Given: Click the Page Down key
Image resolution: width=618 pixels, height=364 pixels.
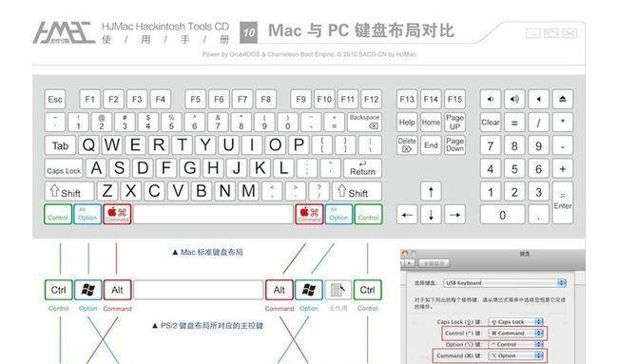Looking at the screenshot, I should [x=454, y=145].
